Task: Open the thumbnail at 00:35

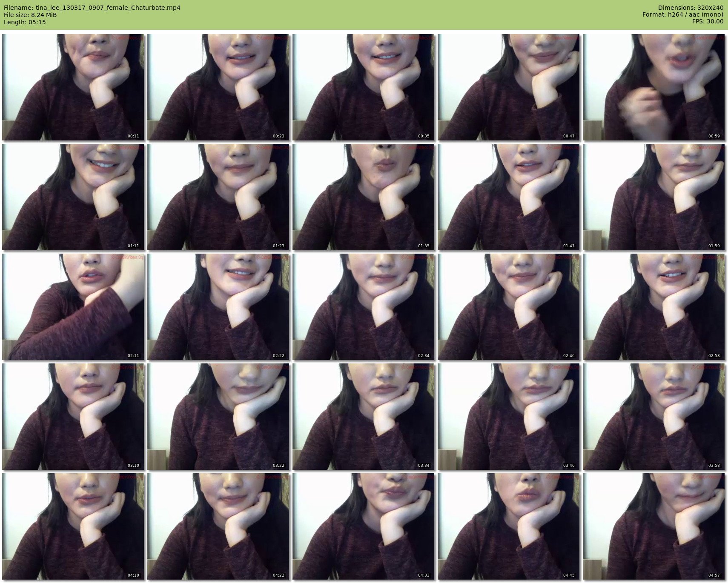Action: coord(364,87)
